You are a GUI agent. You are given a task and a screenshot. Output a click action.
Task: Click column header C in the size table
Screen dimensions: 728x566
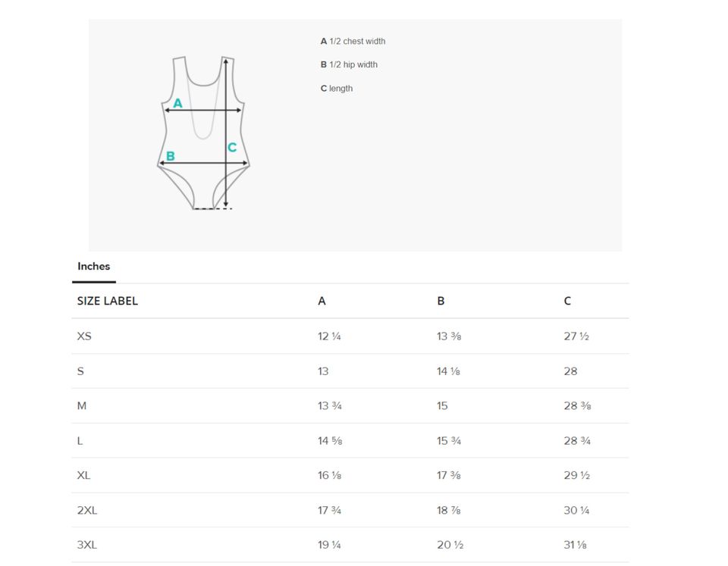pos(567,302)
